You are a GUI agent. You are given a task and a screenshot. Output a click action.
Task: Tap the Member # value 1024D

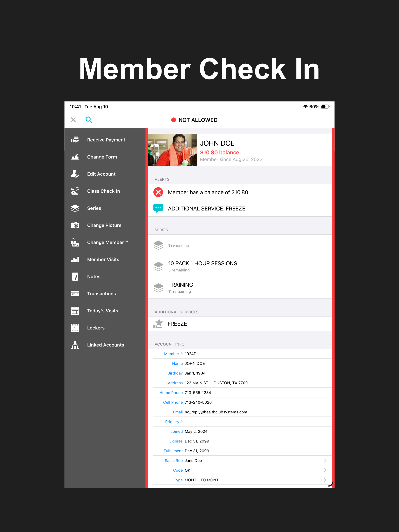point(190,354)
